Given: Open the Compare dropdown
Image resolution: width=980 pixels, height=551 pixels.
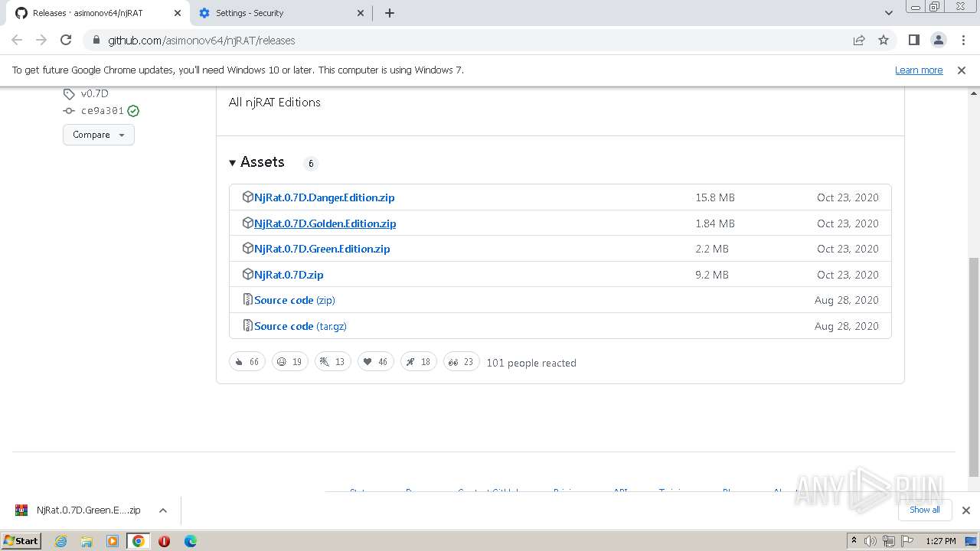Looking at the screenshot, I should coord(99,135).
